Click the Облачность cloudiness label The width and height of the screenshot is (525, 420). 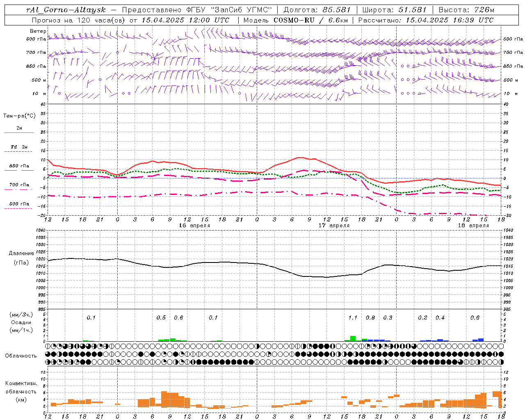click(21, 356)
